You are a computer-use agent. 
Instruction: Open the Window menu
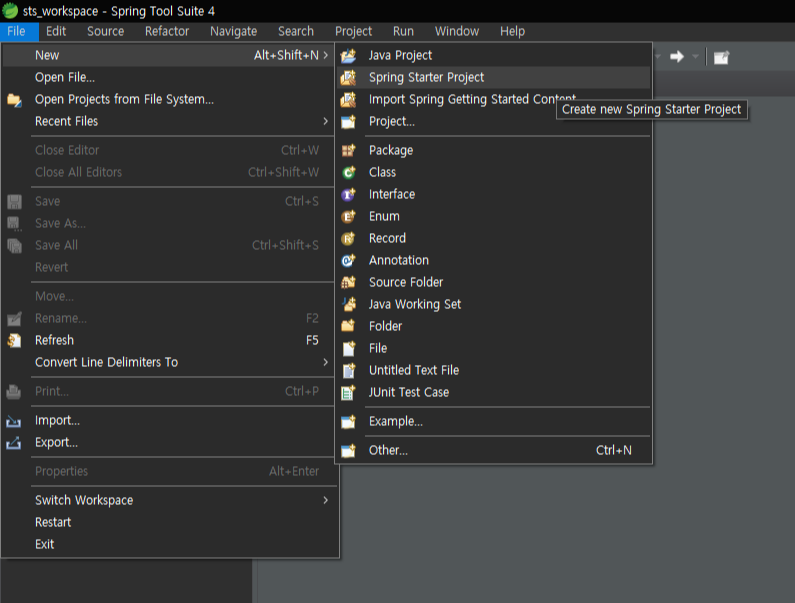(x=457, y=31)
